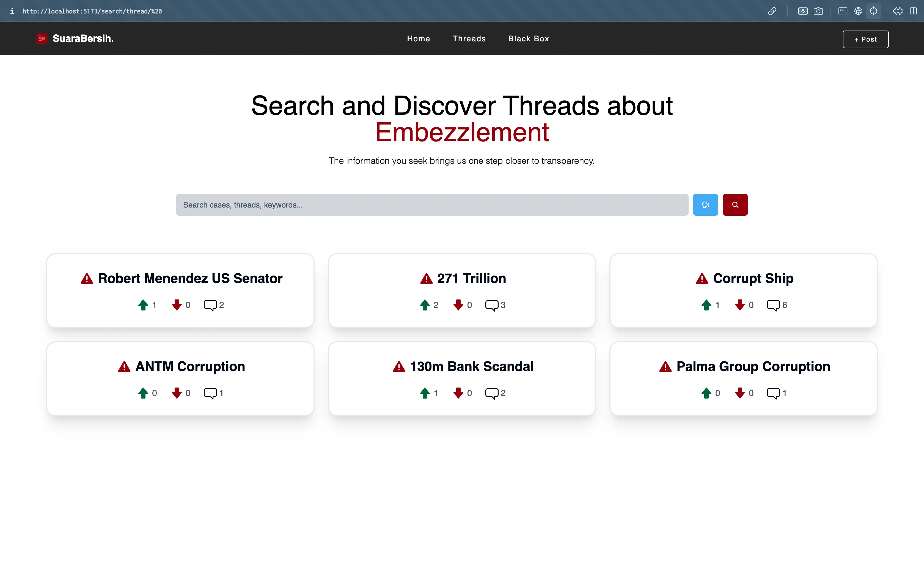Downvote the 271 Trillion thread
924x578 pixels.
(458, 305)
